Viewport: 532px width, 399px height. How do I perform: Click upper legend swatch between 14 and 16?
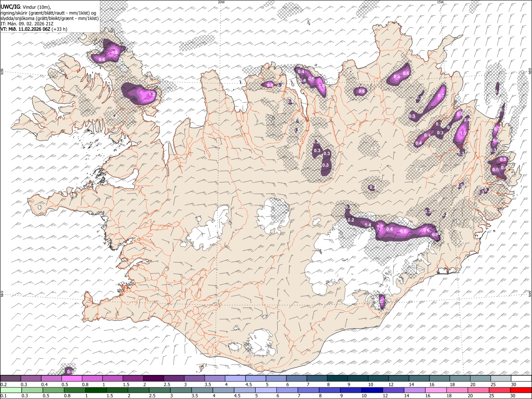[419, 378]
